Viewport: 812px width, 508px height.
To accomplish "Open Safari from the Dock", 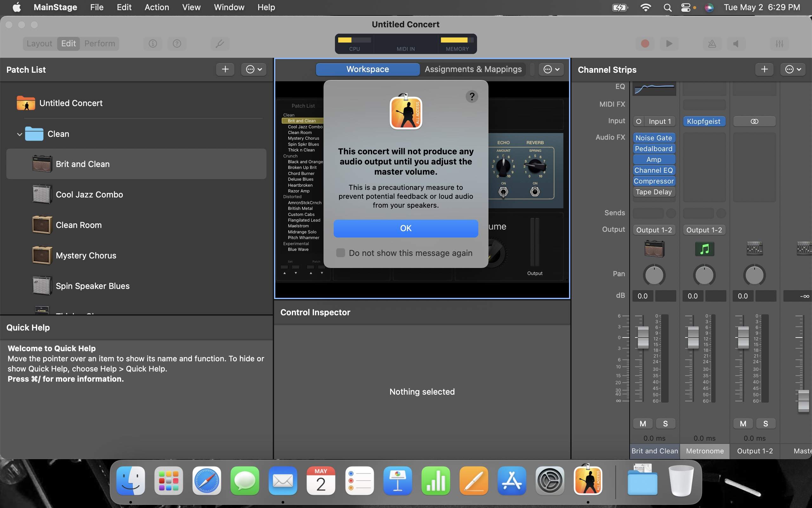I will 207,480.
